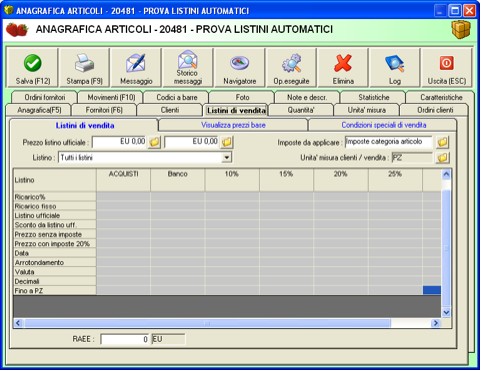Screen dimensions: 482x371
Task: Click the 15% column header
Action: click(286, 180)
